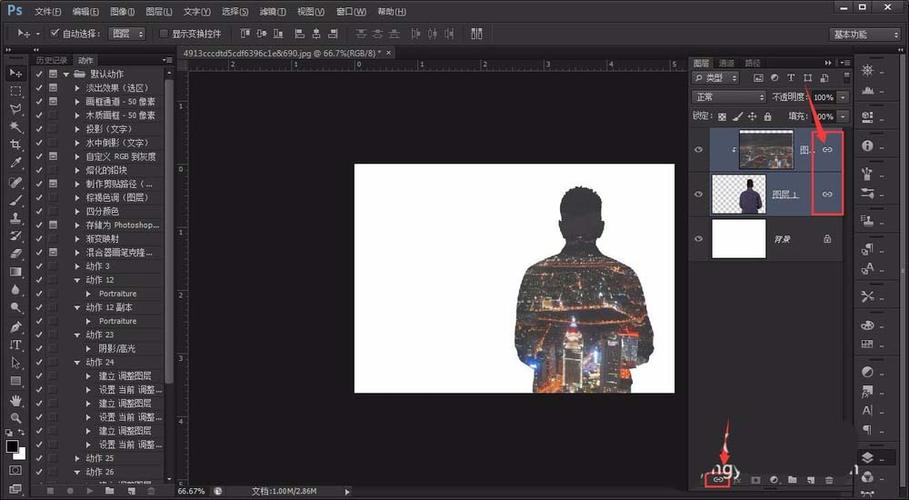
Task: Open the 基本功能 workspace dropdown
Action: click(864, 34)
